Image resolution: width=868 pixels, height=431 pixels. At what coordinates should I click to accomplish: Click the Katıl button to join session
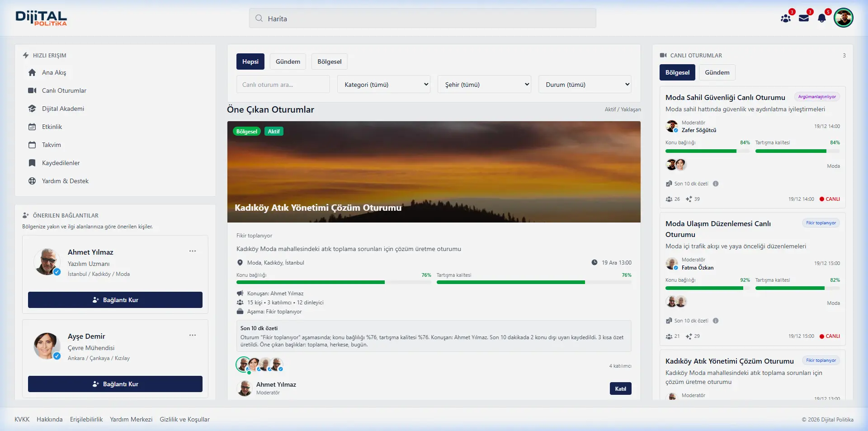620,389
